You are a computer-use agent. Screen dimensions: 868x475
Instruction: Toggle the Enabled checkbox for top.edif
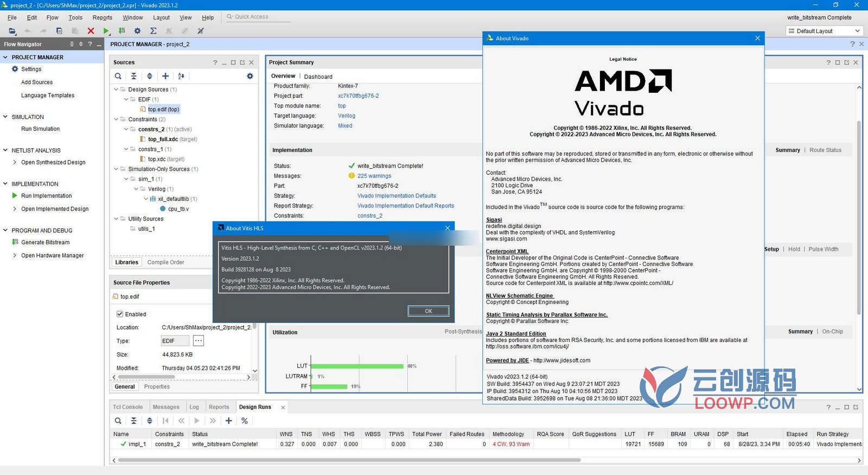(120, 314)
